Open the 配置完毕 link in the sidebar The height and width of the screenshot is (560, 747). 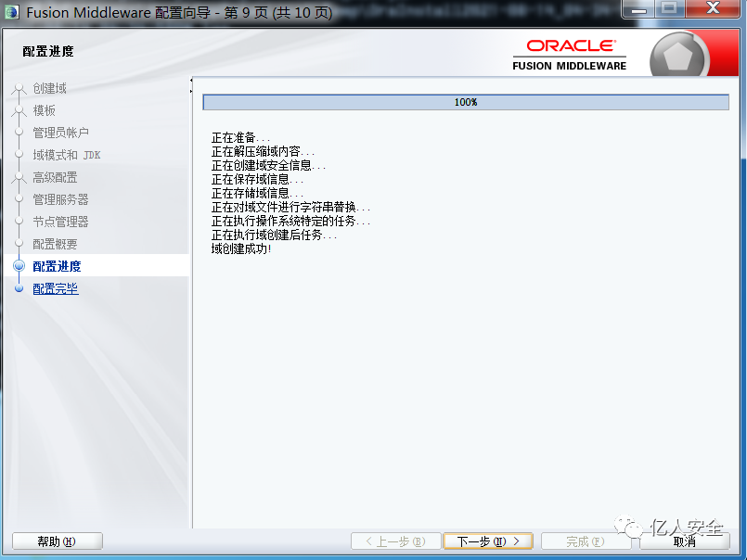(x=56, y=288)
